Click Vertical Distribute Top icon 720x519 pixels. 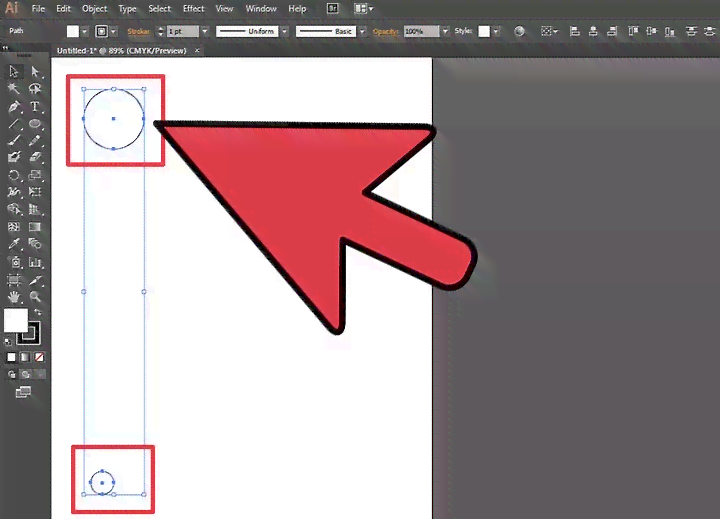tap(691, 31)
